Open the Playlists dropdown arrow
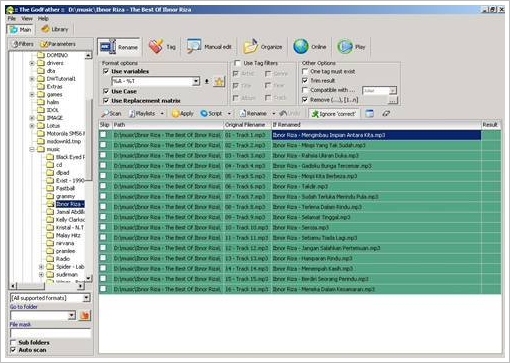The width and height of the screenshot is (510, 363). [x=162, y=114]
